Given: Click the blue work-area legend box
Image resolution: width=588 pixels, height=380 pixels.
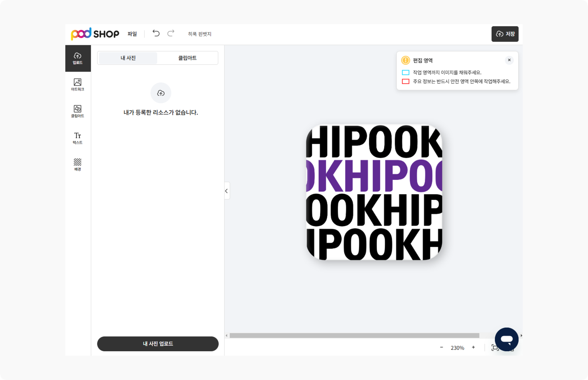Looking at the screenshot, I should [405, 72].
